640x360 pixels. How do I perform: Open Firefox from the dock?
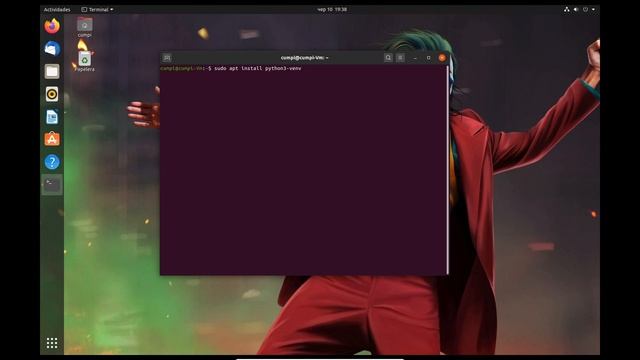[52, 26]
